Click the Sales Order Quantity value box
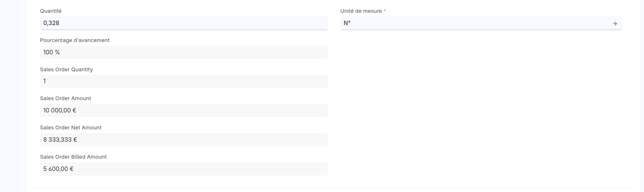 pos(184,81)
